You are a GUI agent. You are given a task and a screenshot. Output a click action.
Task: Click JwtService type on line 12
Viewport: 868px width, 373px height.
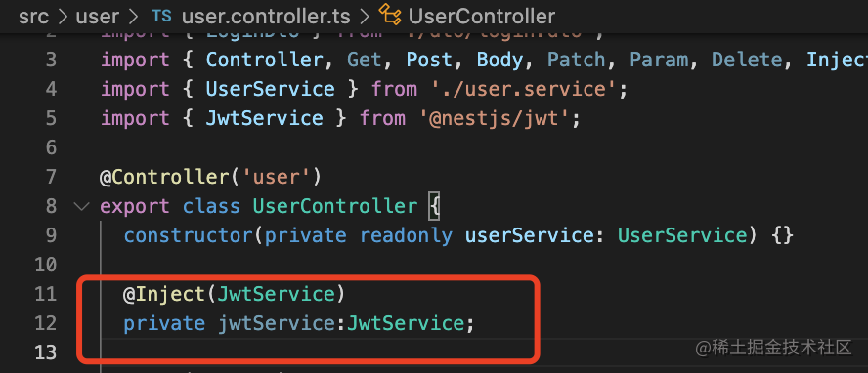pyautogui.click(x=406, y=323)
